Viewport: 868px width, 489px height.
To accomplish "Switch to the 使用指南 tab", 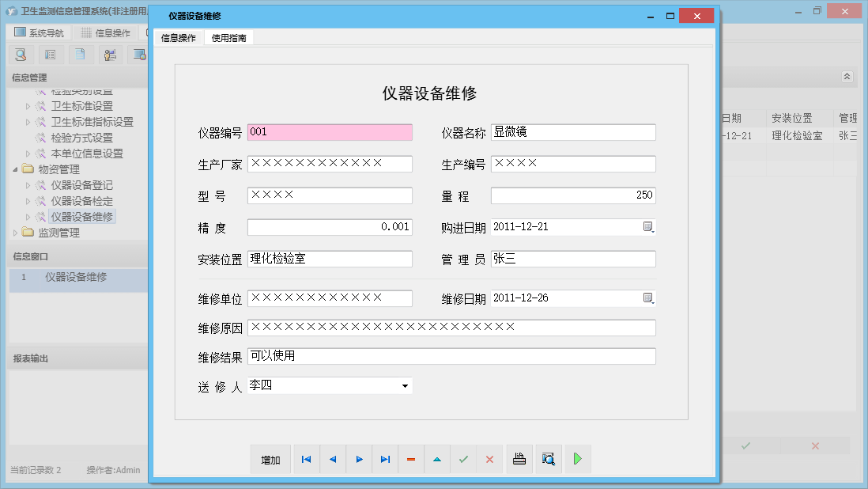I will click(x=229, y=36).
